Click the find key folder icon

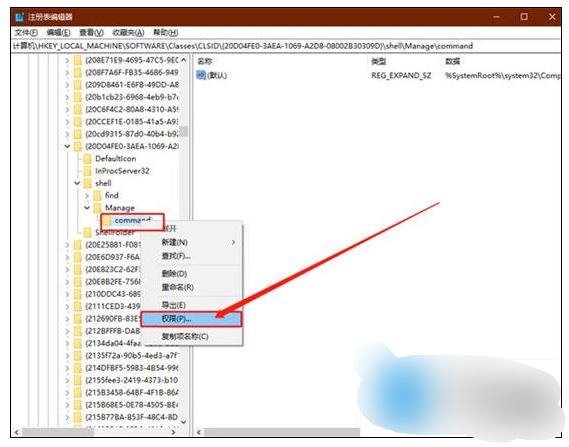97,196
